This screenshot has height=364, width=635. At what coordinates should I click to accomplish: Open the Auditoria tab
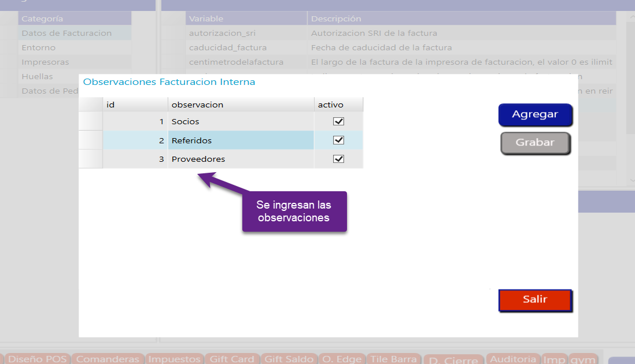(512, 359)
